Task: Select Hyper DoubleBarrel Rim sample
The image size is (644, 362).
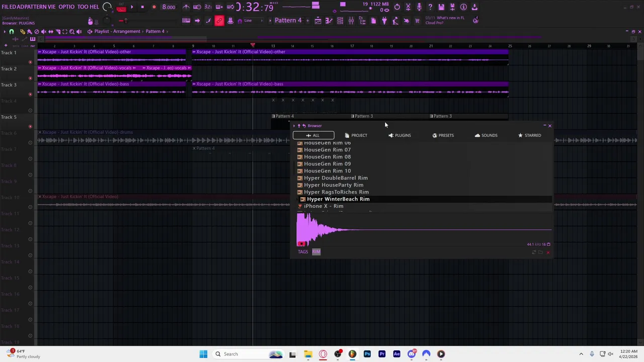Action: pos(336,178)
